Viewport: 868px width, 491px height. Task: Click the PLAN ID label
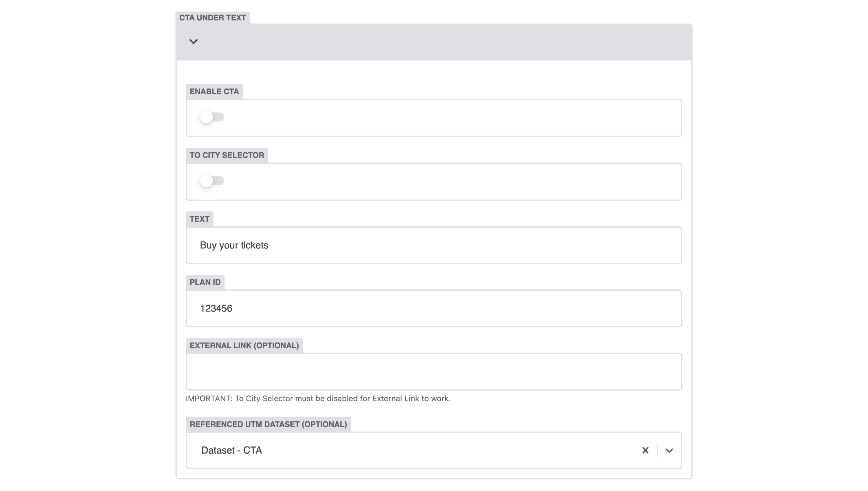pos(205,282)
